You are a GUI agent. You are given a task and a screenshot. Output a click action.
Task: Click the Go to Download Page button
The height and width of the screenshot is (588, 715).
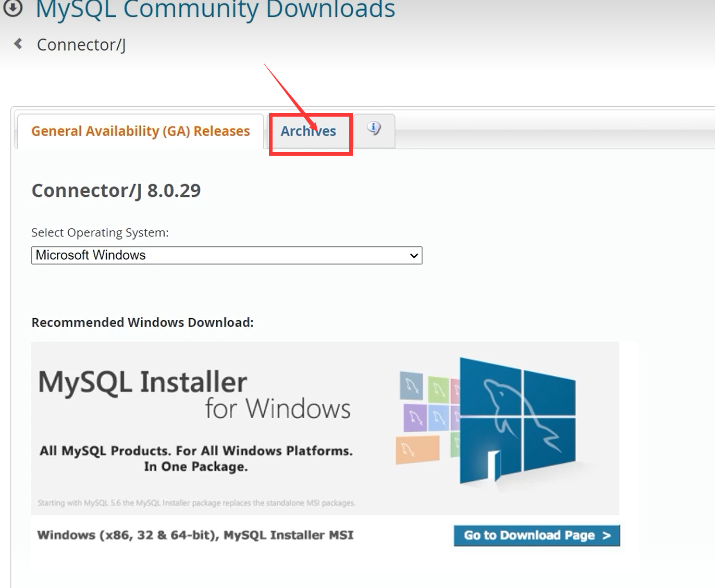coord(537,535)
